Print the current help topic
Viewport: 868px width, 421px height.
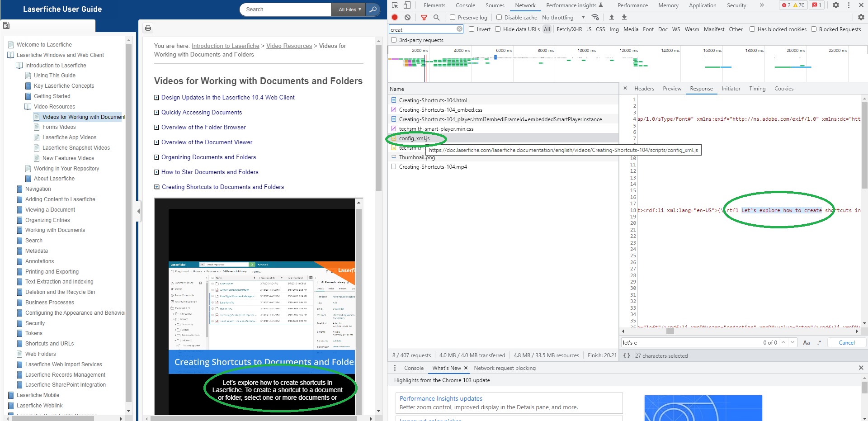[148, 28]
